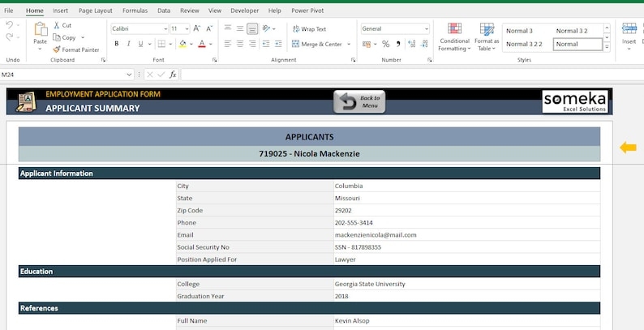Click Increase Font Size icon
Image resolution: width=644 pixels, height=330 pixels.
point(197,28)
